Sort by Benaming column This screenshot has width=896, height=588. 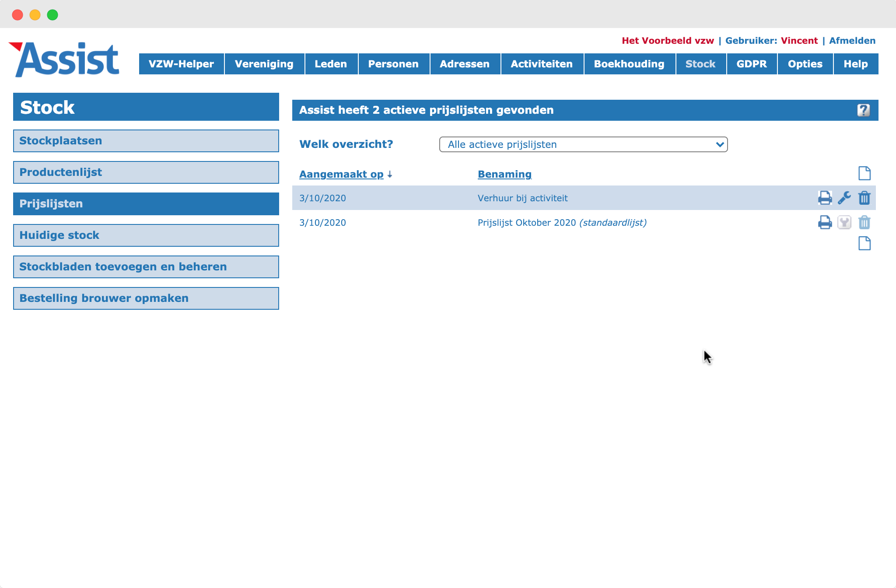(504, 174)
